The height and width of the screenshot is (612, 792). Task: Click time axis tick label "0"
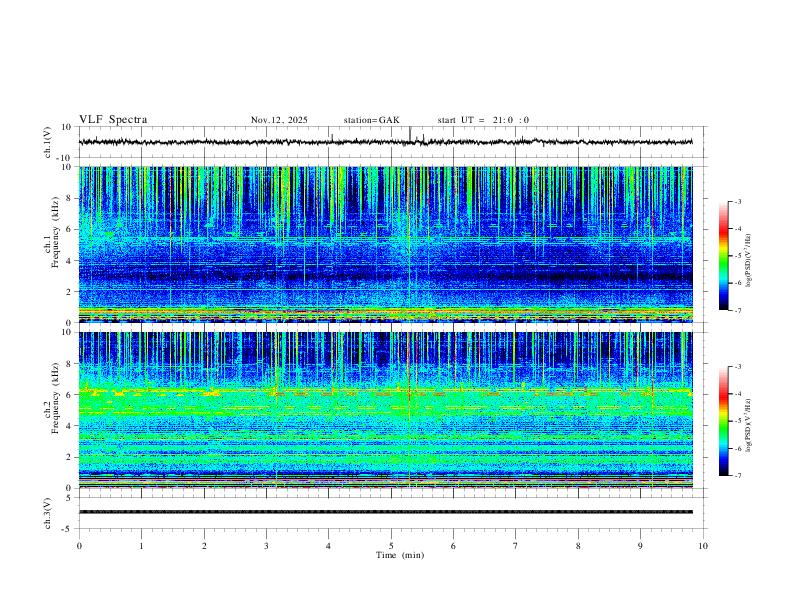79,546
